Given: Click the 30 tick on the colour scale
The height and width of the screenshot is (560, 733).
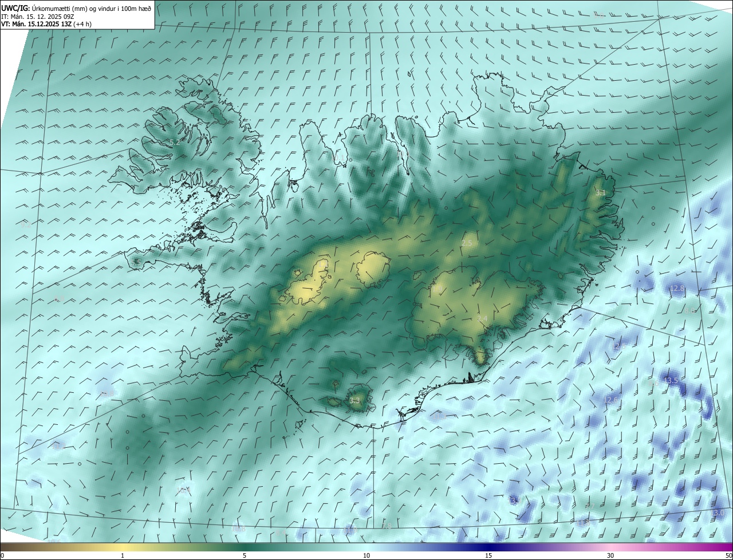Looking at the screenshot, I should pos(610,555).
